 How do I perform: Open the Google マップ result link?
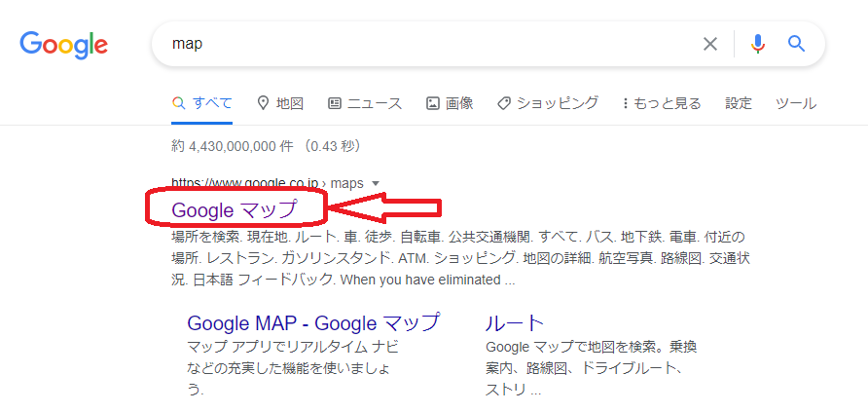(235, 209)
